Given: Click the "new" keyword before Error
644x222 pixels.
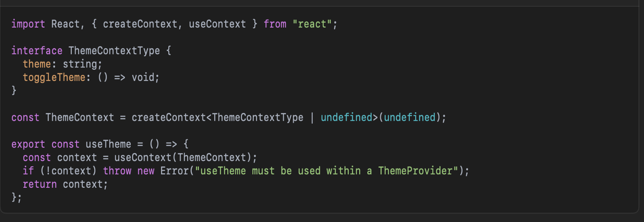Looking at the screenshot, I should [x=146, y=171].
